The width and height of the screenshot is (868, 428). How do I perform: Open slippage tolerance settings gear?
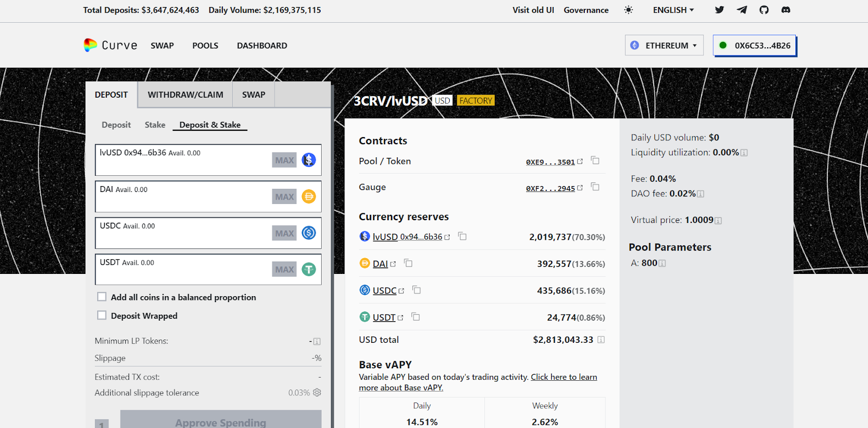click(317, 392)
